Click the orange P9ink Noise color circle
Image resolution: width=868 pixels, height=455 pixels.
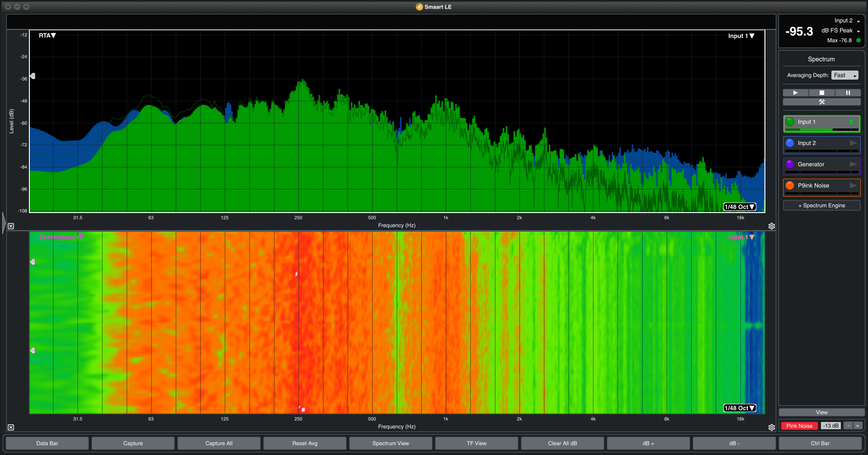point(790,185)
